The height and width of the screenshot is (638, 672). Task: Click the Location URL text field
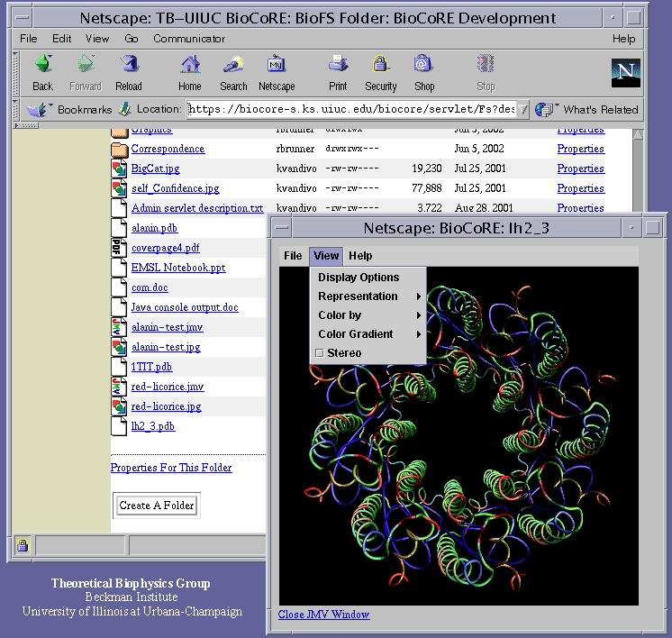click(x=351, y=109)
